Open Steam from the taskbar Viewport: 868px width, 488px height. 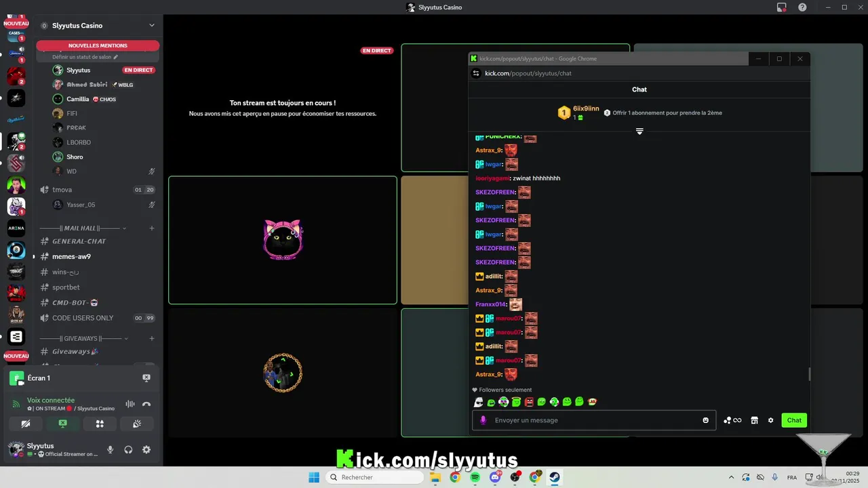555,477
